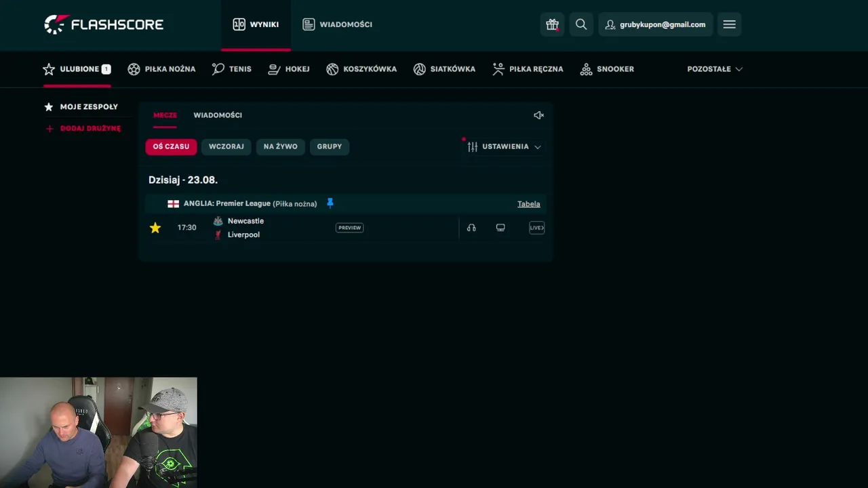Screen dimensions: 868x488
Task: Expand the POZOSTAŁE sports dropdown
Action: coord(715,69)
